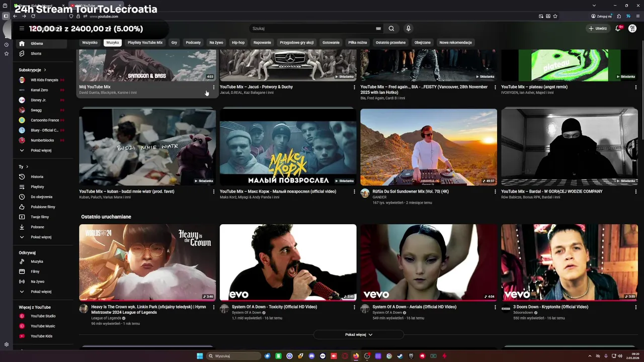644x362 pixels.
Task: Open Polubione filmy in the sidebar
Action: click(42, 207)
